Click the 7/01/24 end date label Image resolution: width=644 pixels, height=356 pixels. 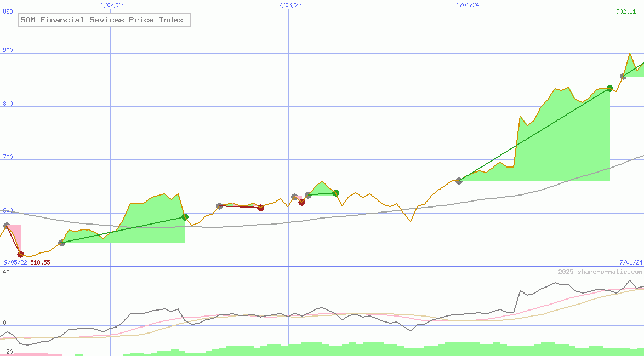point(631,262)
